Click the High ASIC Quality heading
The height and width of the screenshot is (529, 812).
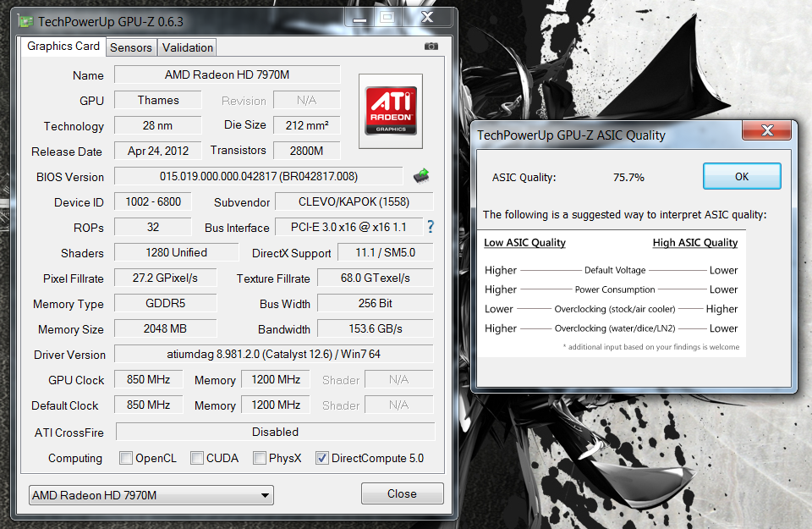pos(695,242)
